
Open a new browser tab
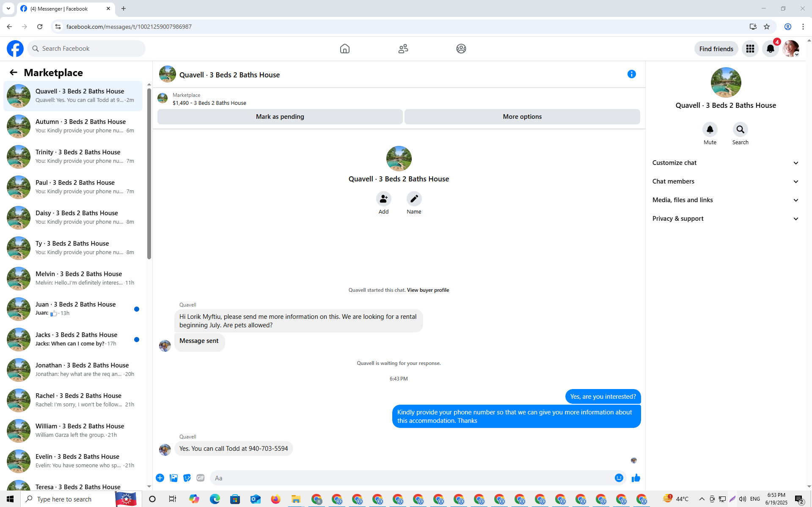point(124,8)
